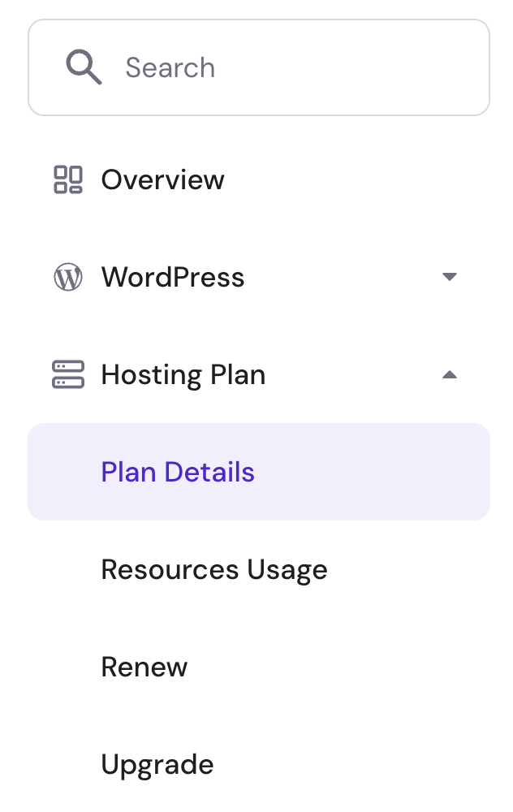Image resolution: width=513 pixels, height=812 pixels.
Task: Select the Upgrade option
Action: click(157, 765)
